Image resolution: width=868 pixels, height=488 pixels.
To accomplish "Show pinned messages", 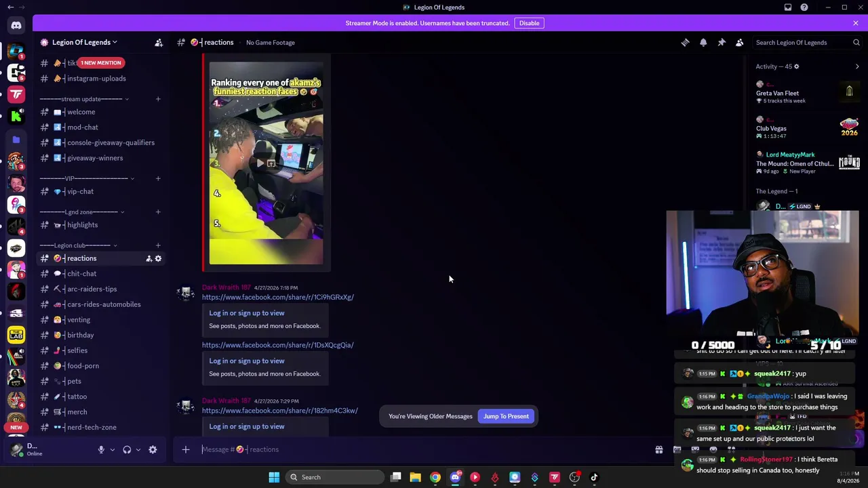I will tap(722, 43).
